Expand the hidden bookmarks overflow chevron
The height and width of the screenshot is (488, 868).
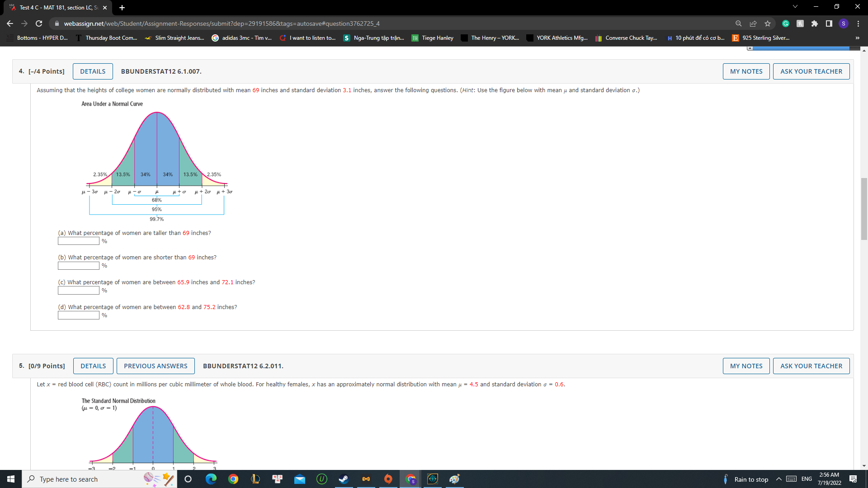858,38
